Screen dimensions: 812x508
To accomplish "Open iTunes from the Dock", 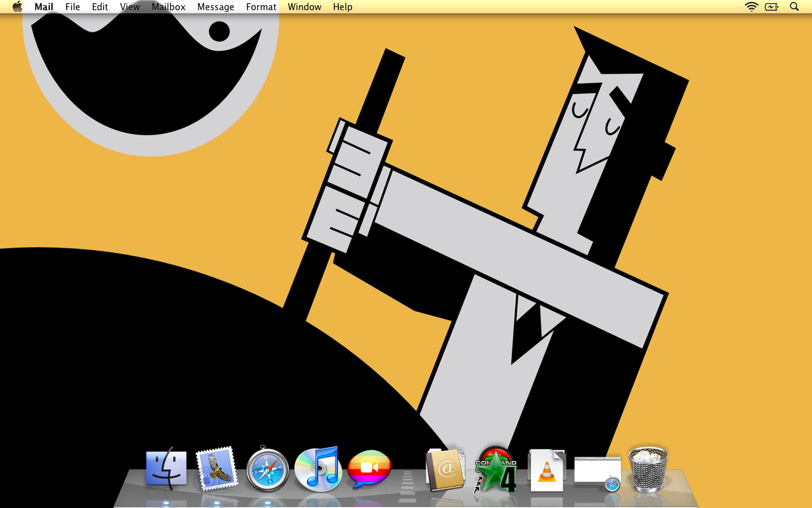I will point(318,469).
